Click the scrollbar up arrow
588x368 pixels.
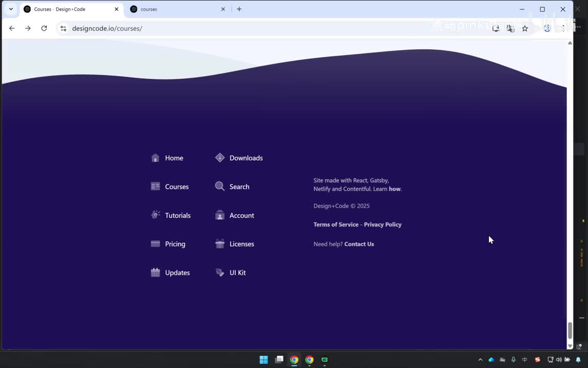pyautogui.click(x=570, y=43)
